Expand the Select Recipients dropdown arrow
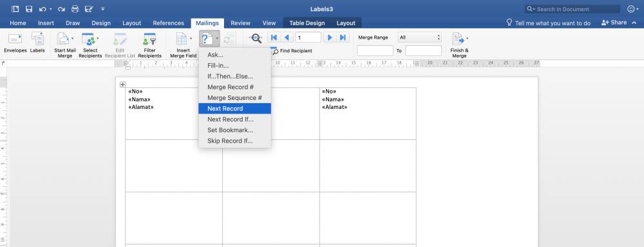This screenshot has width=644, height=247. point(97,38)
